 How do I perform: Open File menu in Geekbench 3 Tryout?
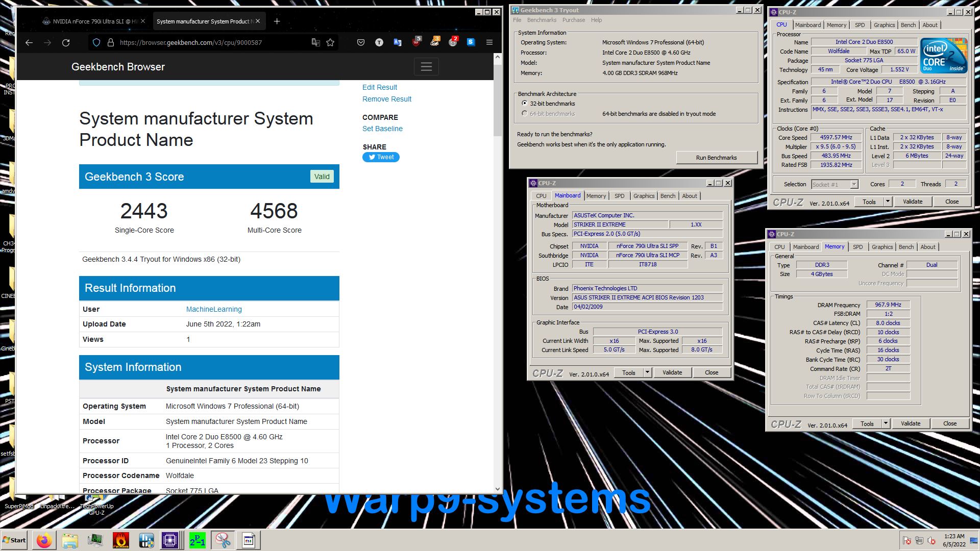pos(517,20)
